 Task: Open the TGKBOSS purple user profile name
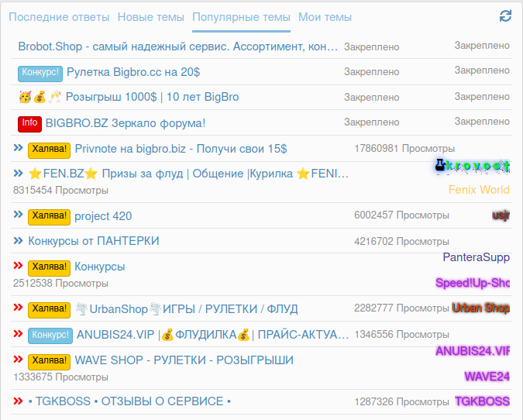tap(482, 401)
